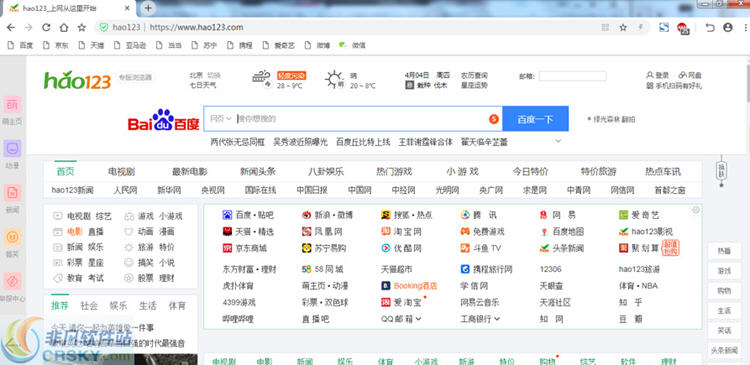Expand hot searches chevron below search box
This screenshot has height=365, width=750.
tap(558, 141)
